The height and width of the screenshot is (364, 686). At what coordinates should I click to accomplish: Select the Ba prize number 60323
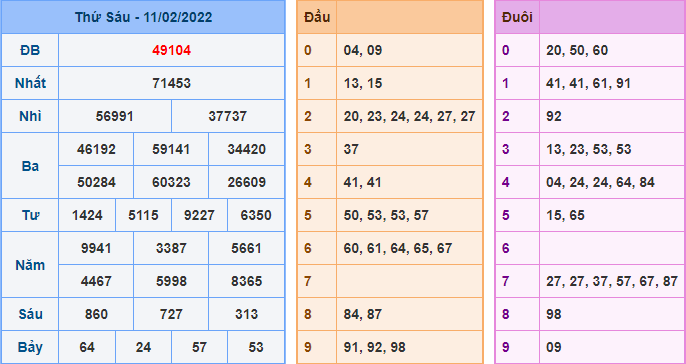[x=171, y=182]
